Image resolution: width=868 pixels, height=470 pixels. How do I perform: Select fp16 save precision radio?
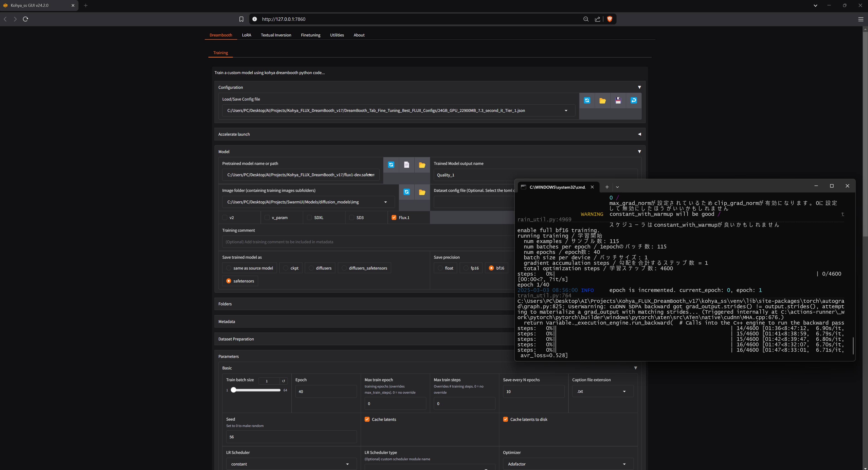[466, 268]
